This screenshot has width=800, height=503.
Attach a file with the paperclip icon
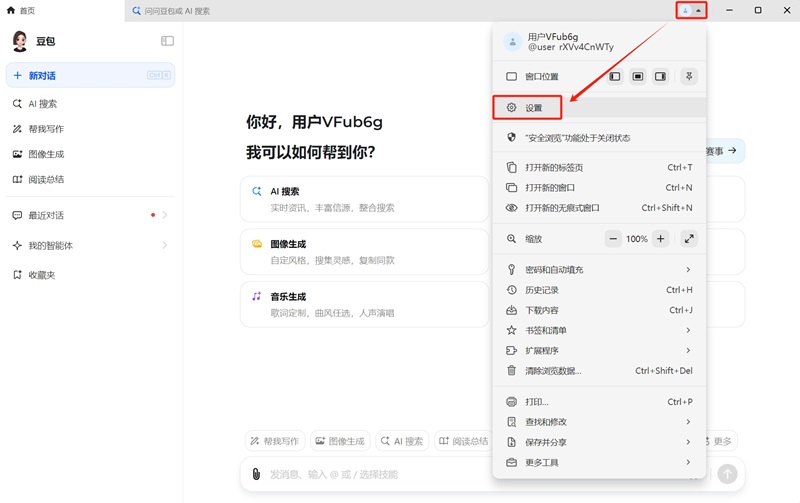[x=256, y=474]
